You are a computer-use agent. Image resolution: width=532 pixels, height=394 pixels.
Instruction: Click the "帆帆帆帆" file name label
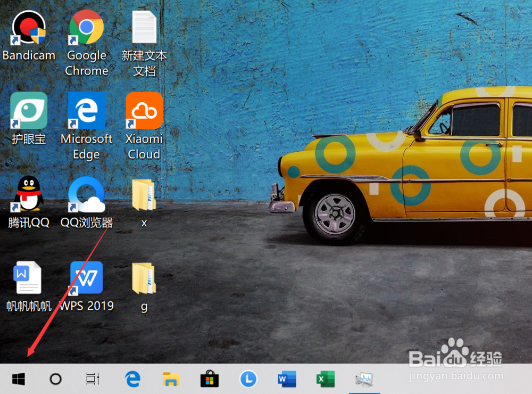(29, 306)
